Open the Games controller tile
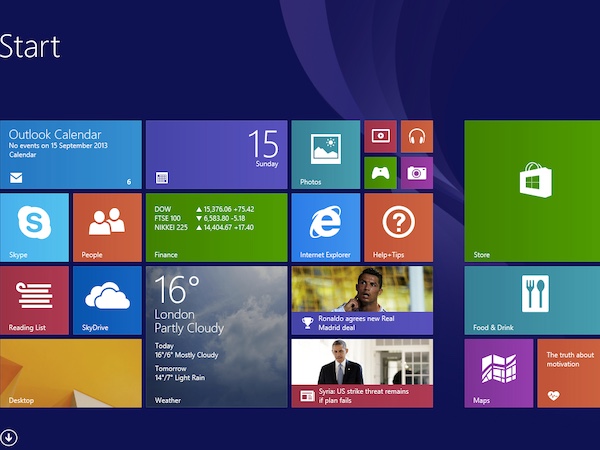Screen dimensions: 600x450 (x=380, y=173)
